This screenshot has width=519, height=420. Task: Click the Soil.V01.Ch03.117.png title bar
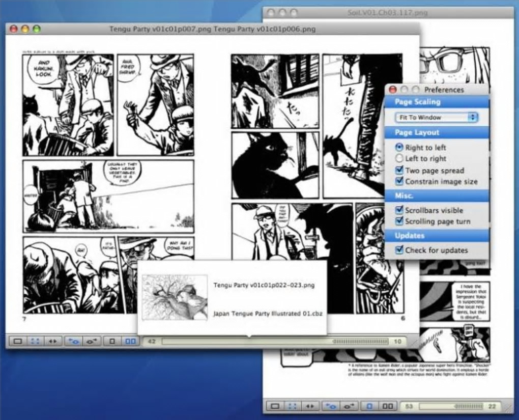[x=388, y=13]
